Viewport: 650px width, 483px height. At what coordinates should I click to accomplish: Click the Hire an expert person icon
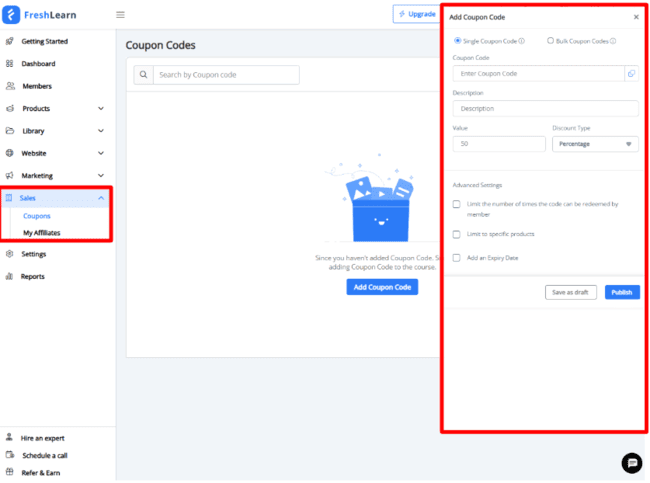pos(9,437)
